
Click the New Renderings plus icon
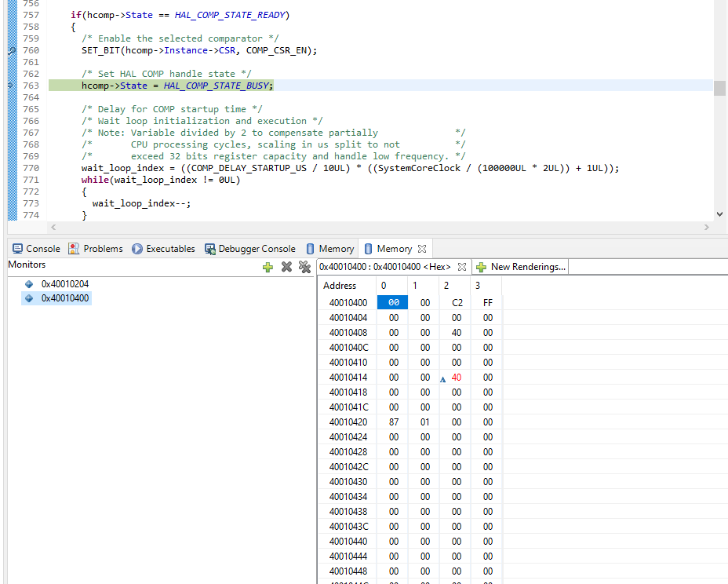click(481, 267)
